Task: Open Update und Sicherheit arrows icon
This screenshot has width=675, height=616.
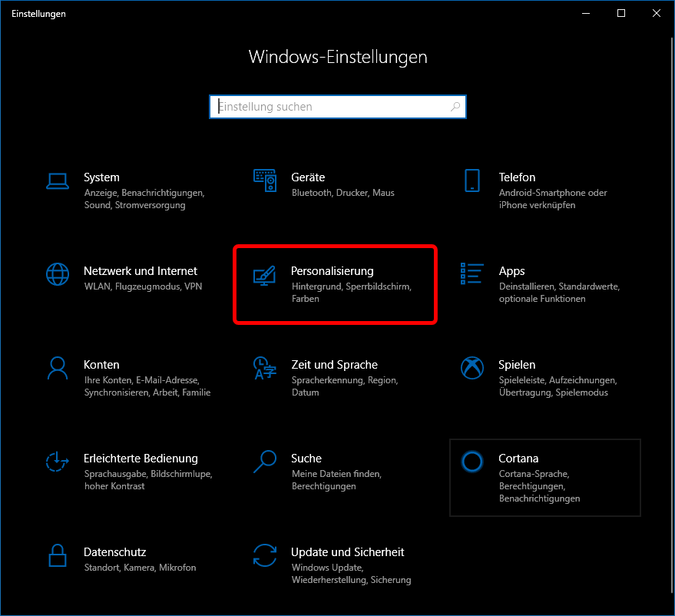Action: 265,555
